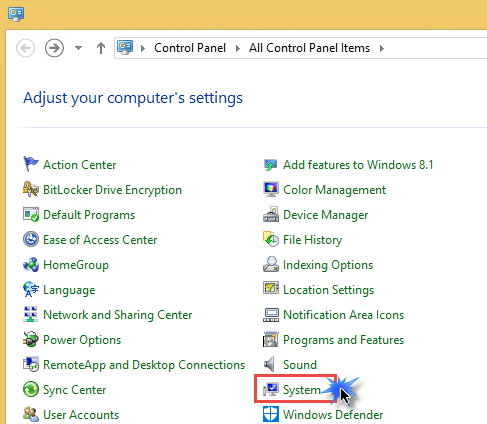The image size is (487, 424).
Task: Open the HomeGroup spheres icon
Action: click(x=31, y=264)
